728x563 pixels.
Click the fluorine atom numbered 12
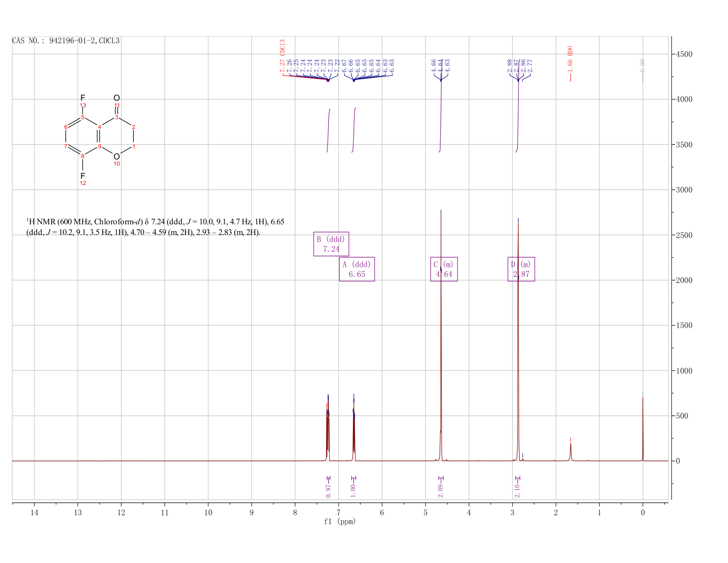coord(83,176)
